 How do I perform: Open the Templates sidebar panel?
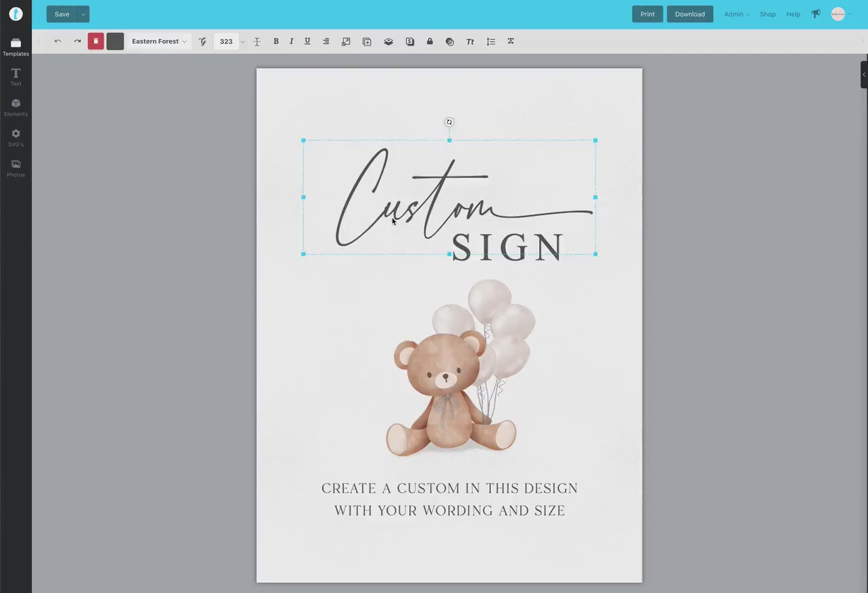tap(16, 47)
